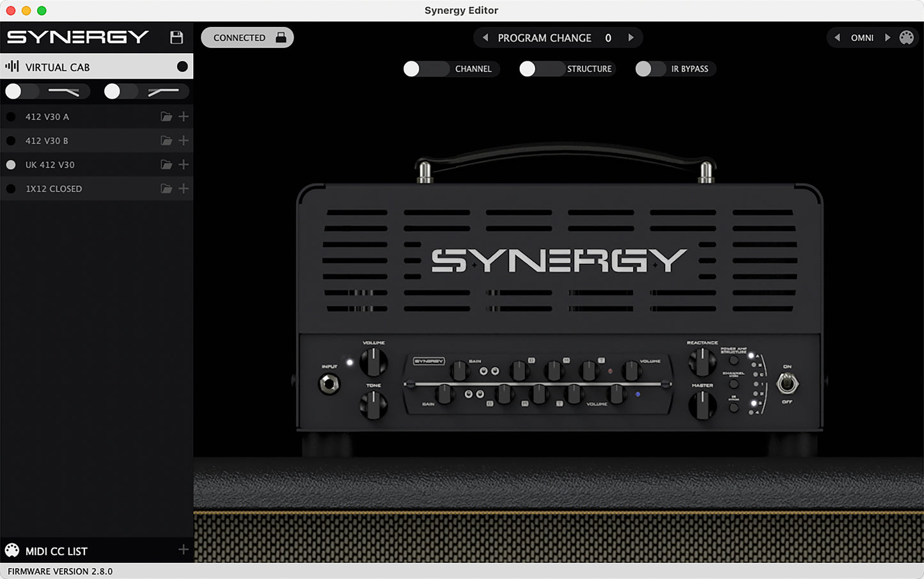Click the CONNECTED status button
The width and height of the screenshot is (924, 579).
[247, 38]
